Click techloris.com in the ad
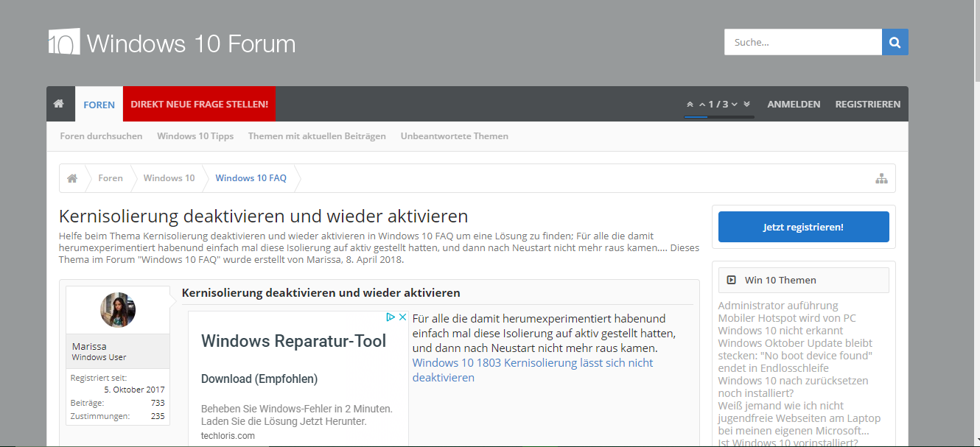This screenshot has width=980, height=447. click(228, 436)
